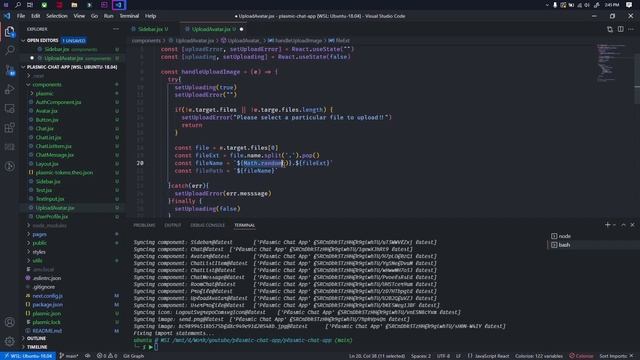
Task: Expand the plasmic subfolder
Action: (44, 93)
